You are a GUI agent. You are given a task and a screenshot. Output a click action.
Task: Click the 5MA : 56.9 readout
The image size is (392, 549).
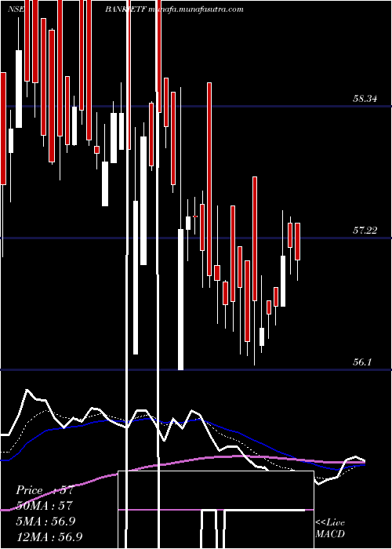pyautogui.click(x=45, y=522)
